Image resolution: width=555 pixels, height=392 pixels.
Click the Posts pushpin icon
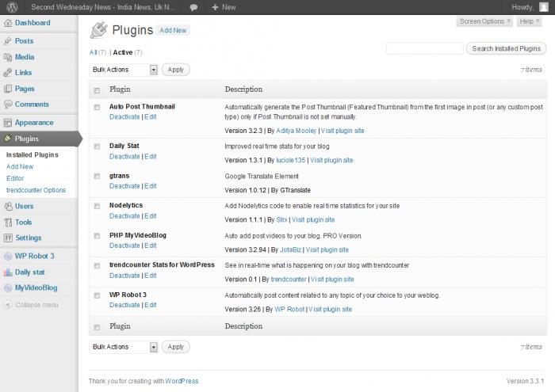(8, 41)
